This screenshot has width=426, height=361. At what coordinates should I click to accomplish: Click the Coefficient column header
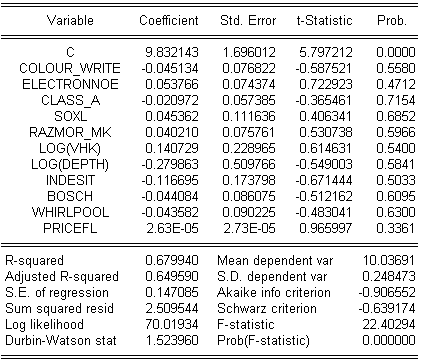(169, 21)
